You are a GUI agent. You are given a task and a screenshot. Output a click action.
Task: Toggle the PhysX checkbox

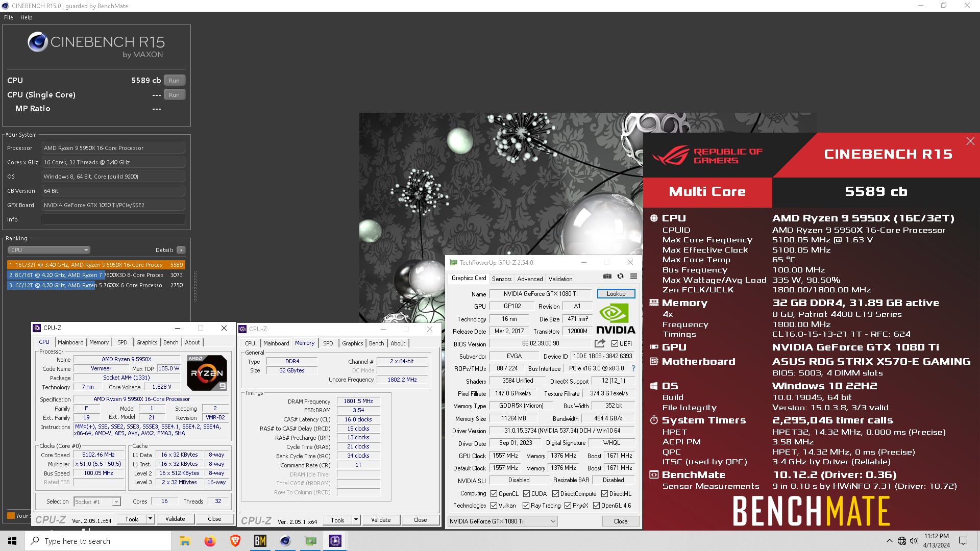pos(568,506)
